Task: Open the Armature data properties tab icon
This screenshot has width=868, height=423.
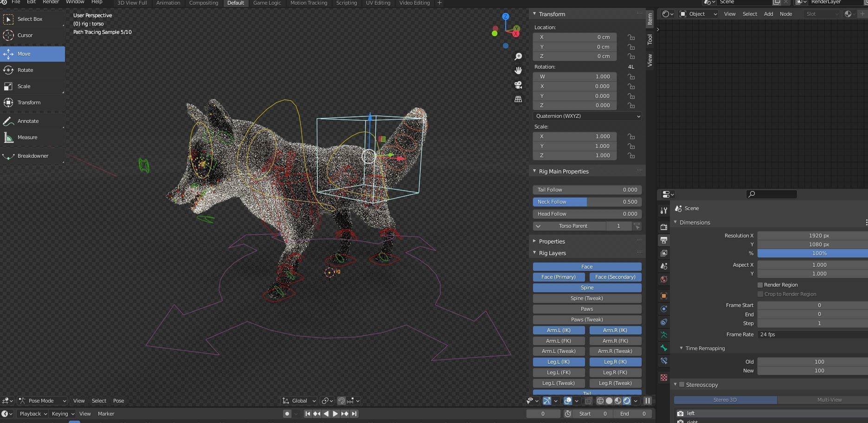Action: pyautogui.click(x=664, y=335)
